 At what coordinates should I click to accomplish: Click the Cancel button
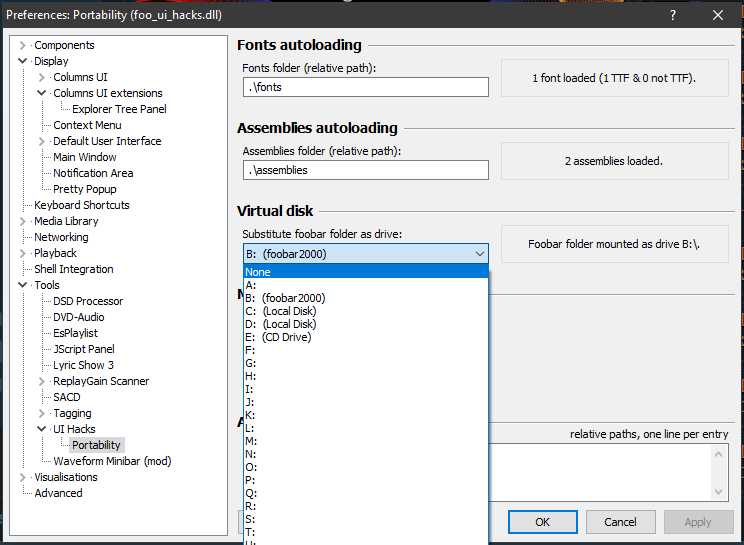click(621, 522)
